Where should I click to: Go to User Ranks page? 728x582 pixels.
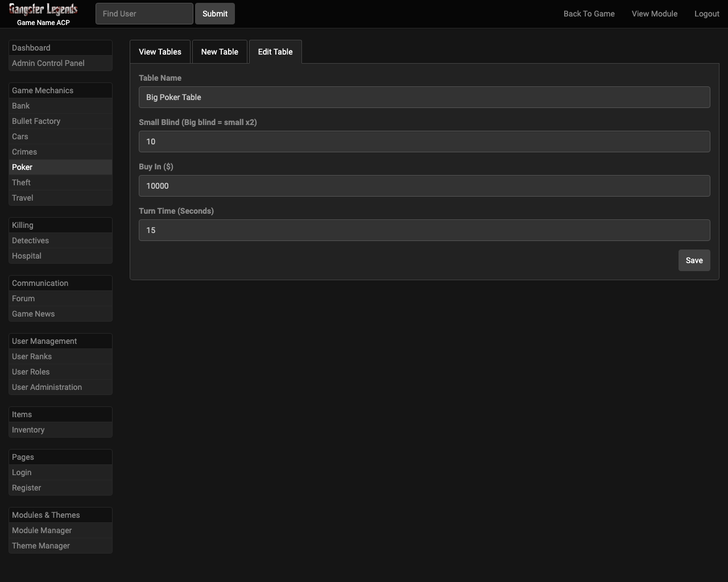(60, 356)
